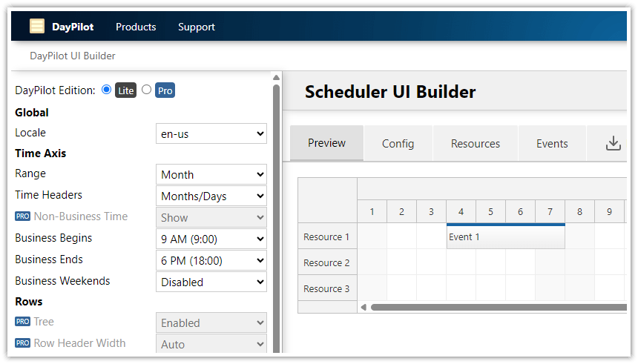Open the Row Header Width dropdown
The width and height of the screenshot is (638, 364).
click(211, 344)
